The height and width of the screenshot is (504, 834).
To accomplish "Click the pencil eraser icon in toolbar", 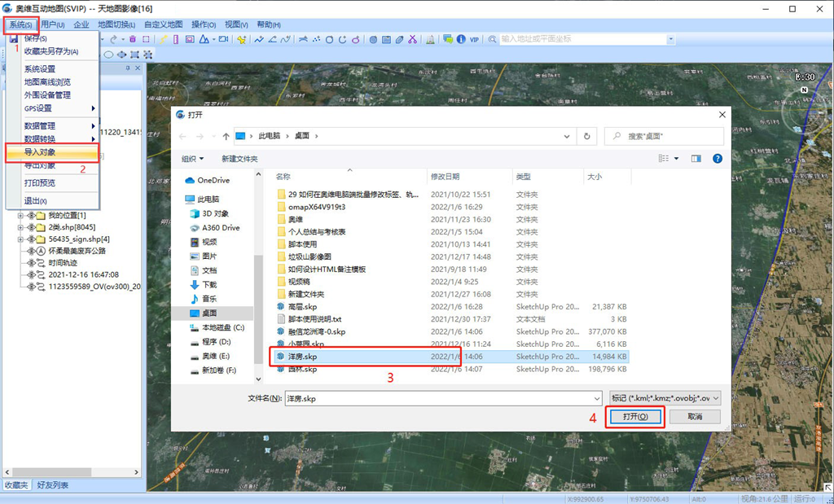I will 400,39.
